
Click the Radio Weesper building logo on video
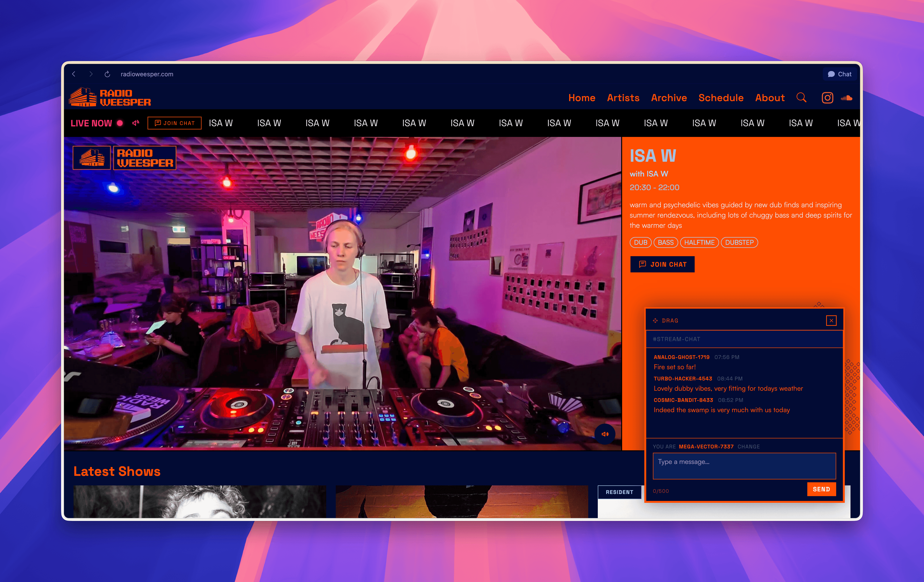92,158
